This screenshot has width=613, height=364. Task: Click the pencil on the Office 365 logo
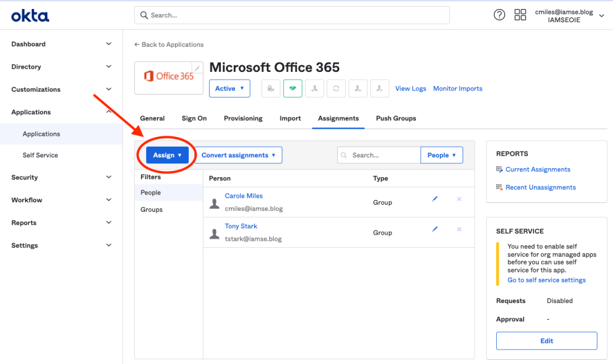197,68
